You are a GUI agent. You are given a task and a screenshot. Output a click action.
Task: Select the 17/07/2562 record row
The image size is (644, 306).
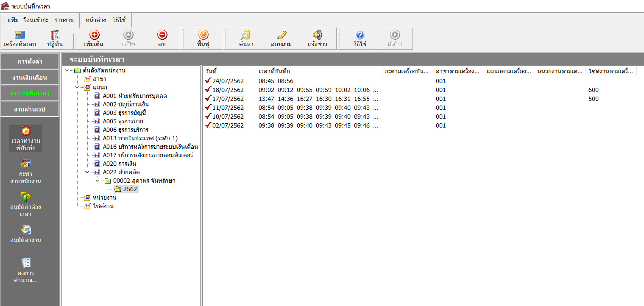[x=420, y=99]
